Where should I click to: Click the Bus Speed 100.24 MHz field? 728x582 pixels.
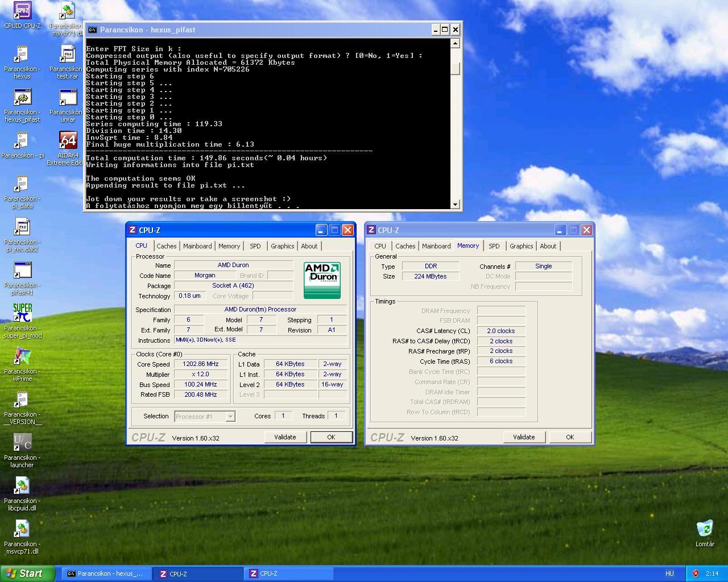[201, 385]
